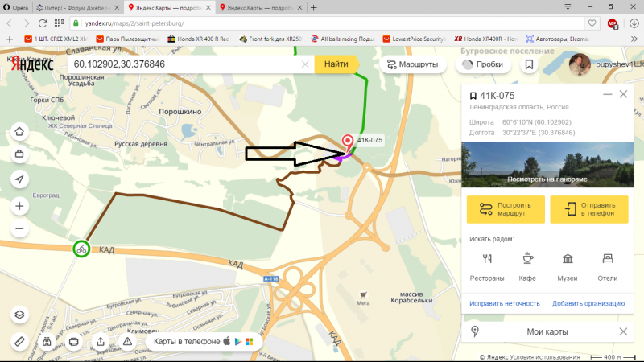Click Построить маршрут button
The image size is (644, 362).
pos(506,209)
